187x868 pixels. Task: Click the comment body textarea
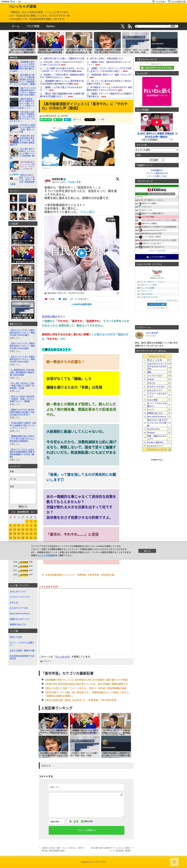coord(86,805)
